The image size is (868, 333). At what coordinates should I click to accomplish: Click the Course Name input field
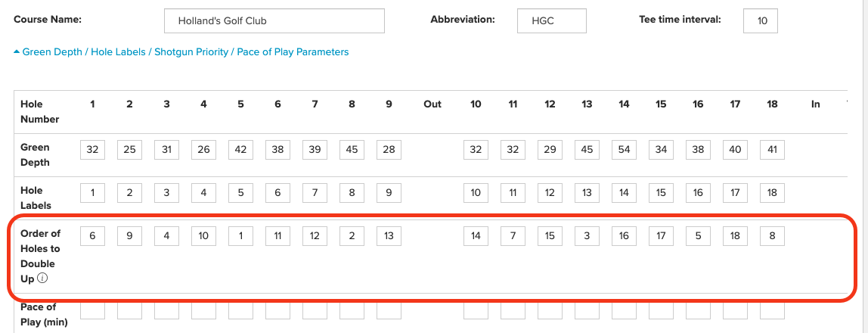click(x=274, y=21)
